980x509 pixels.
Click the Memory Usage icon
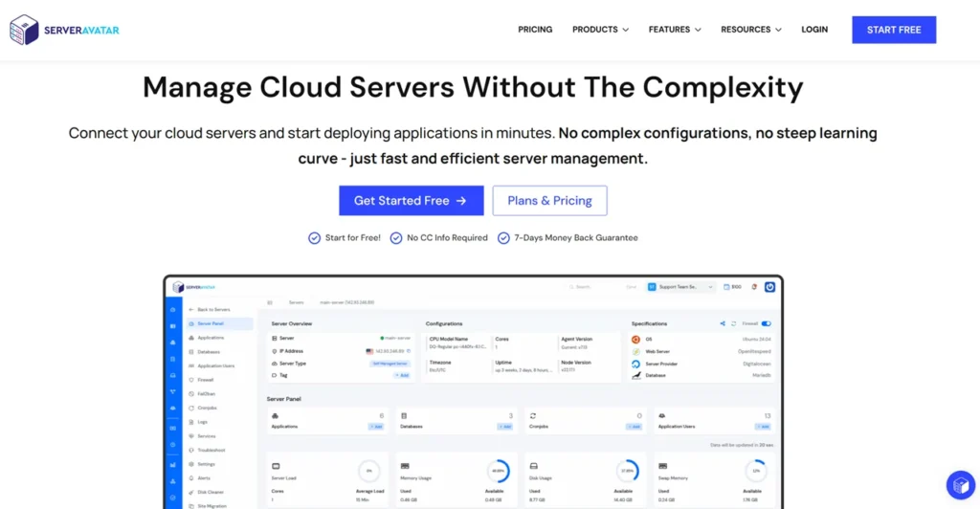(x=405, y=466)
